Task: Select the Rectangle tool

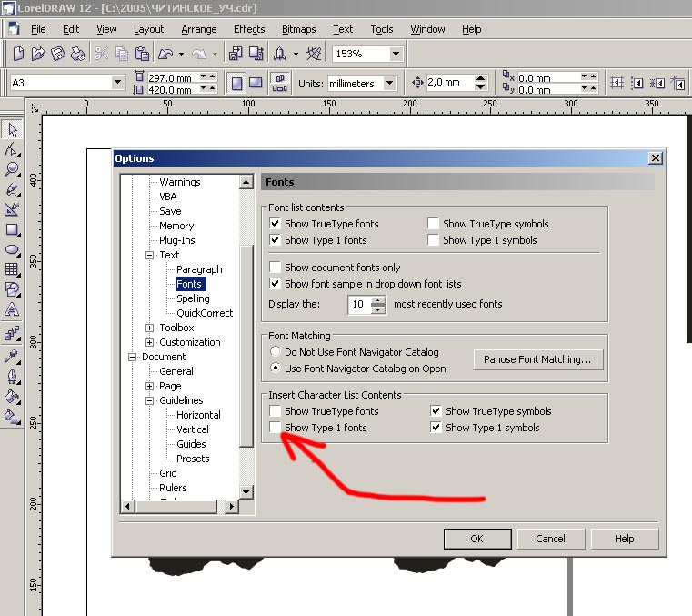Action: pos(12,229)
